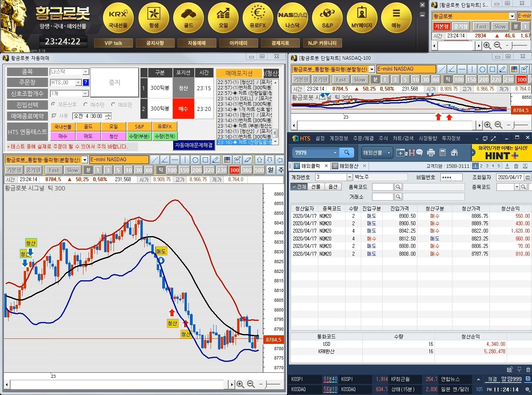Image resolution: width=532 pixels, height=395 pixels.
Task: Open the 항셍 gold round icon
Action: (x=154, y=18)
